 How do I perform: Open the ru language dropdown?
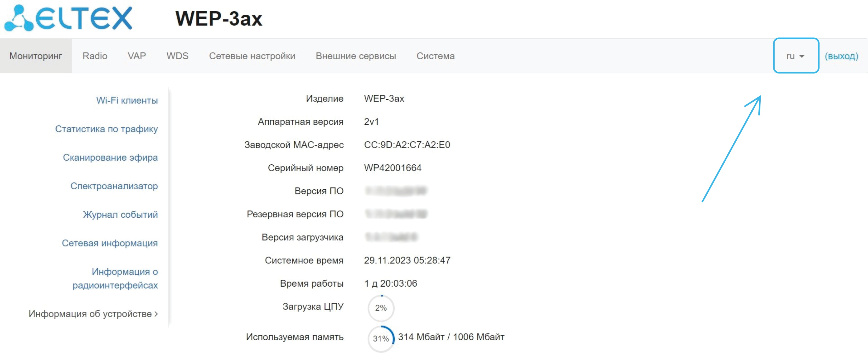pyautogui.click(x=795, y=56)
